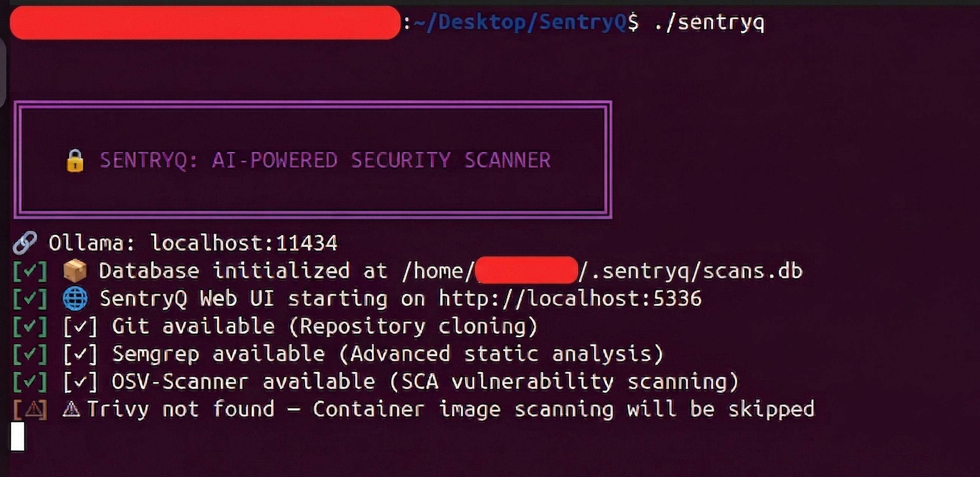Click the package box icon before Database
980x477 pixels.
click(75, 271)
